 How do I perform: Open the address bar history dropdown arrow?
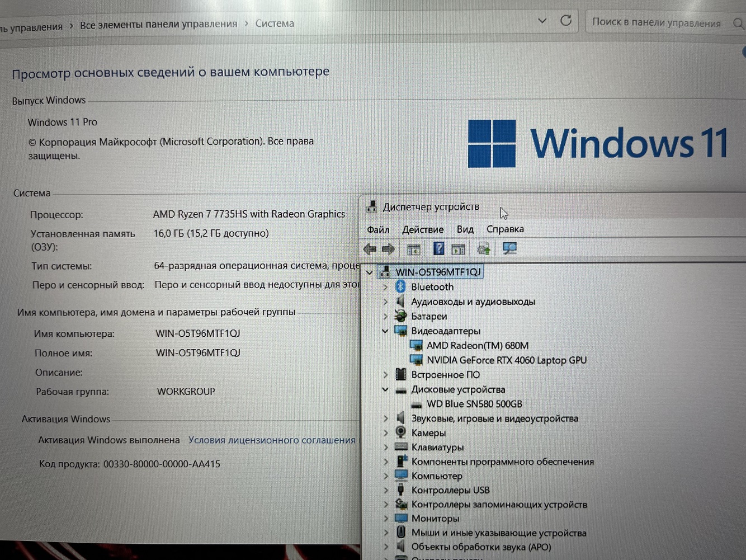[542, 21]
